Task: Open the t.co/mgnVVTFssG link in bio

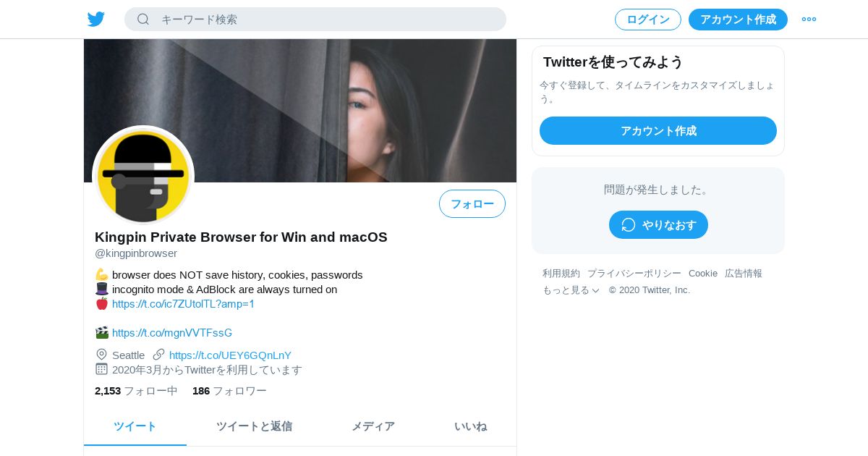Action: (x=172, y=332)
